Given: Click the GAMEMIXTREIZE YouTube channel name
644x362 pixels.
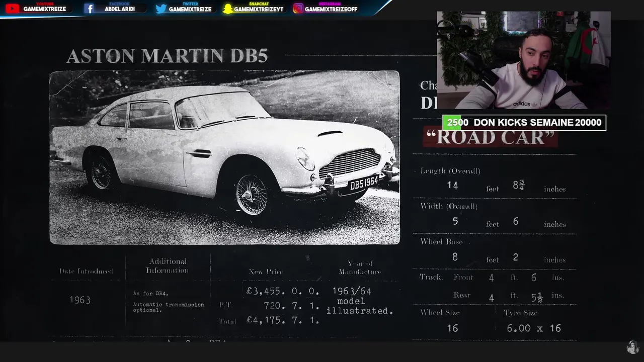Looking at the screenshot, I should pyautogui.click(x=44, y=9).
